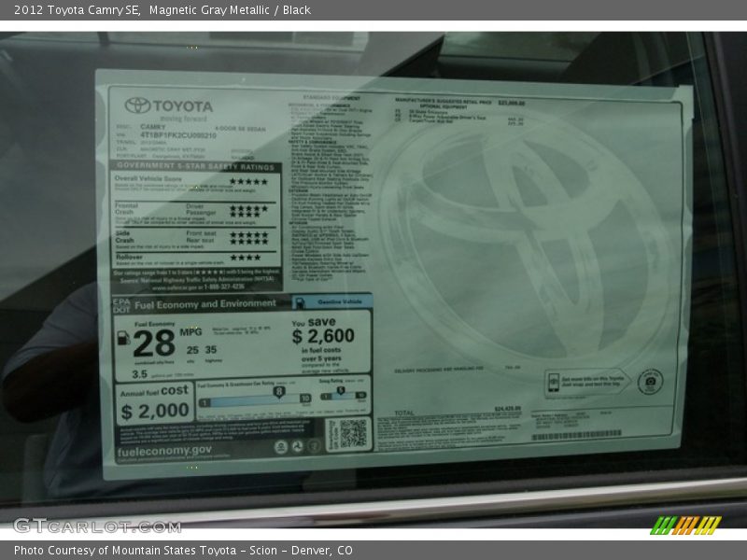Click the gas pump icon next to Gasoline Vehicle
This screenshot has height=560, width=747.
coord(301,303)
